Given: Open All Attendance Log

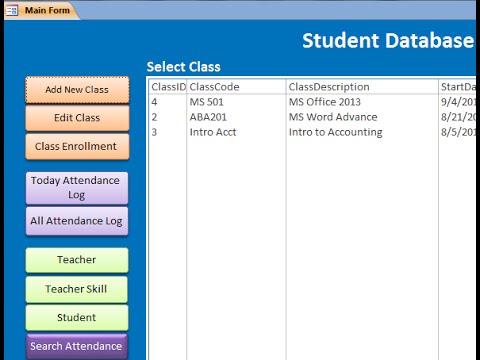Looking at the screenshot, I should [x=77, y=221].
